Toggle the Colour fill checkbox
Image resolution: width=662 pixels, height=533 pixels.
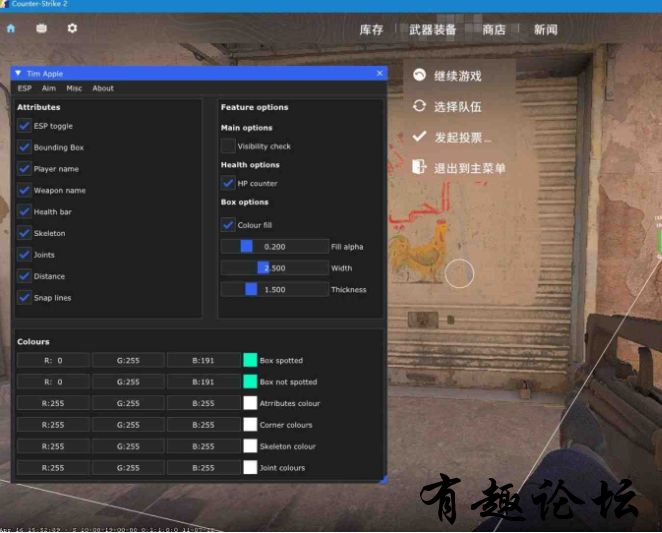[x=228, y=225]
